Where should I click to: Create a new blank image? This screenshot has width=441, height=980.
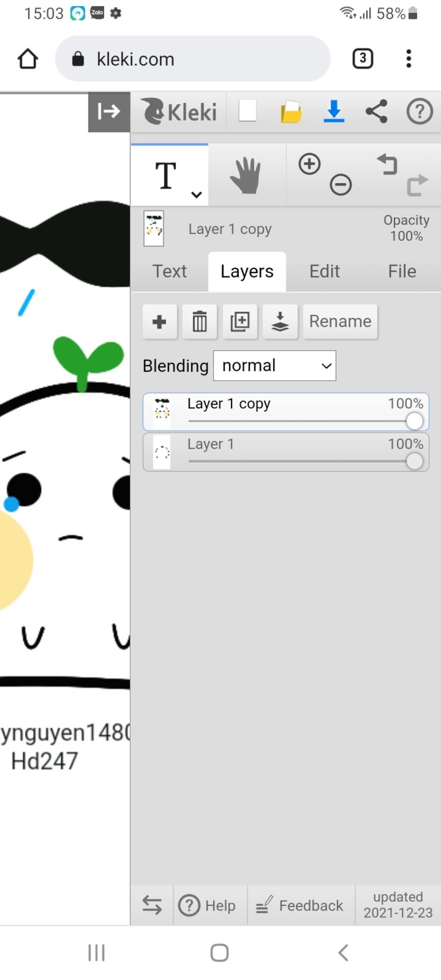[248, 111]
